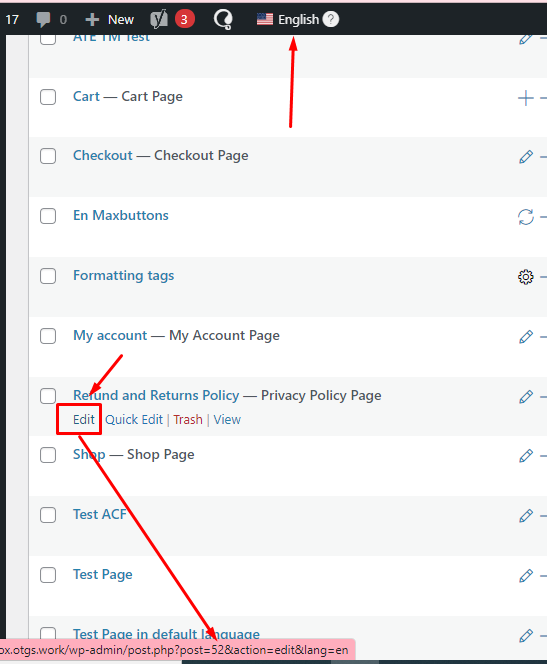
Task: Click the View link under Refund and Returns Policy
Action: click(227, 420)
